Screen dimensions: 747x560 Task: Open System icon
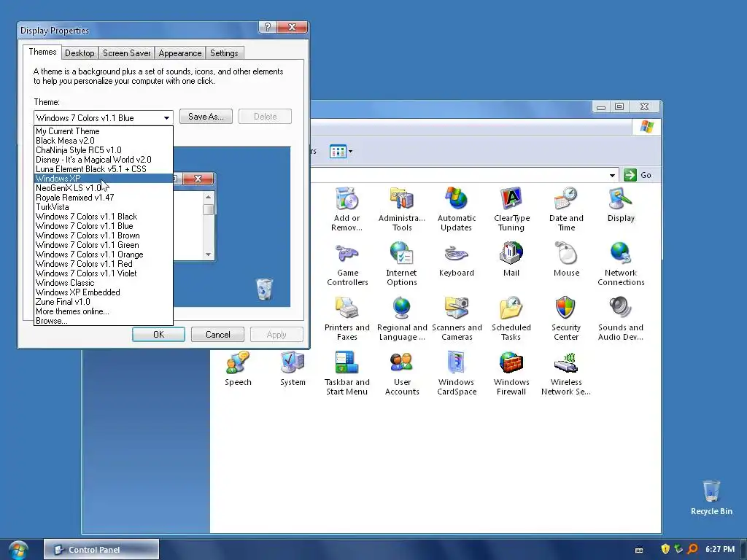pyautogui.click(x=293, y=369)
